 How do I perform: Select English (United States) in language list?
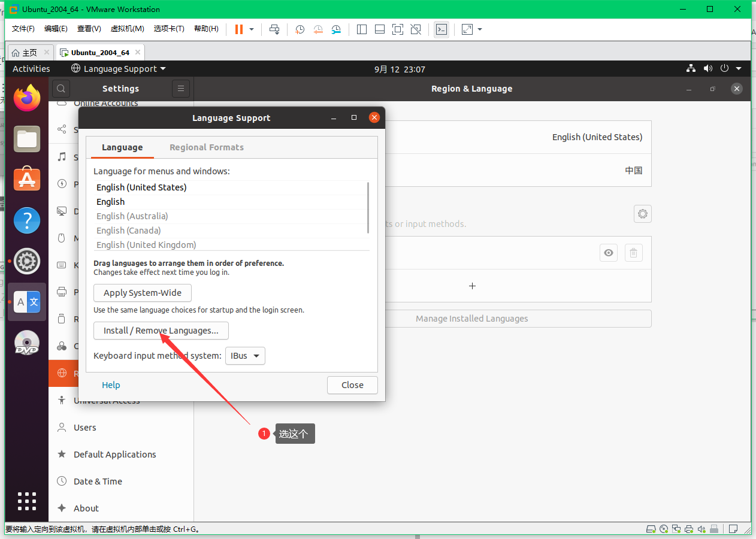pos(230,187)
